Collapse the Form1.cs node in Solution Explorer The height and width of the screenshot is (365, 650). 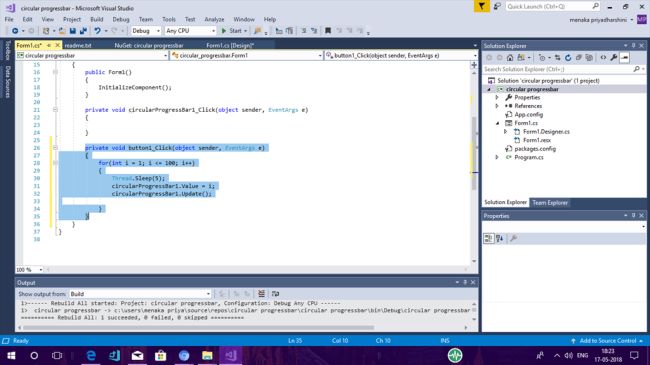(x=497, y=123)
